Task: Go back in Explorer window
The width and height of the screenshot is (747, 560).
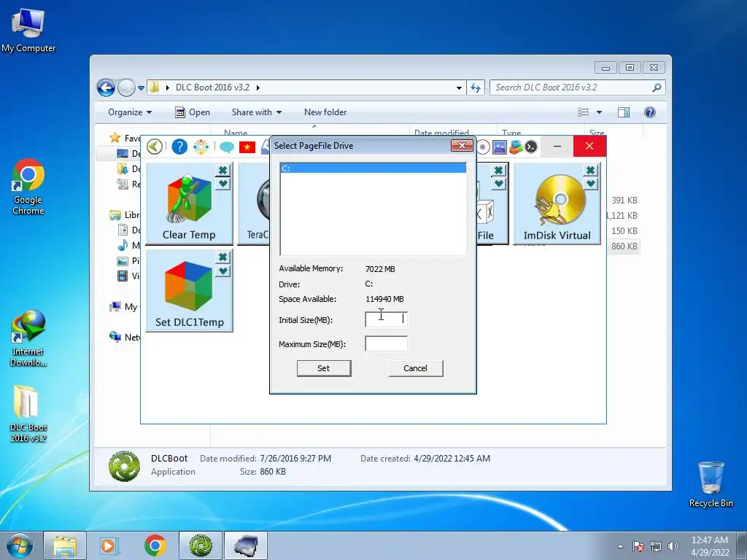Action: [x=106, y=87]
